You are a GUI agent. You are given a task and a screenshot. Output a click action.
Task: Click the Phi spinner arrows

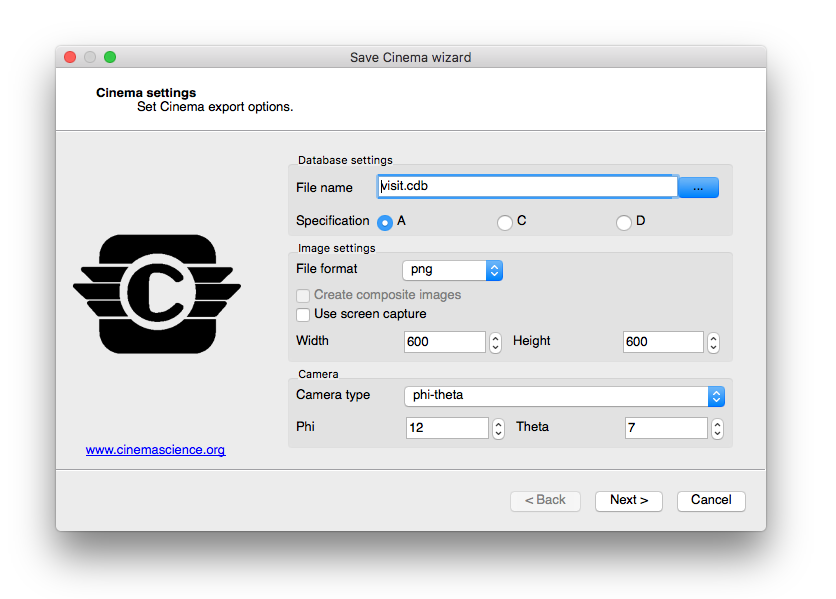[498, 428]
